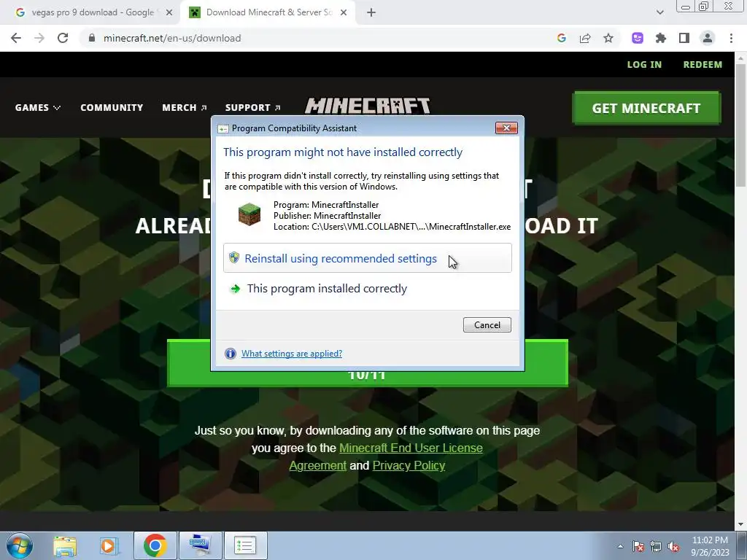Open the computer keyboard taskbar program
The width and height of the screenshot is (747, 560).
pos(200,545)
